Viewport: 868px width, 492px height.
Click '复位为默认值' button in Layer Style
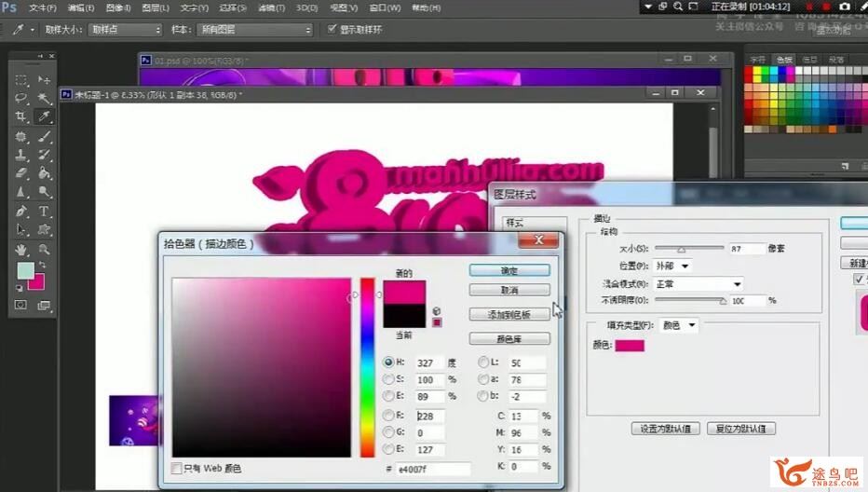click(741, 429)
